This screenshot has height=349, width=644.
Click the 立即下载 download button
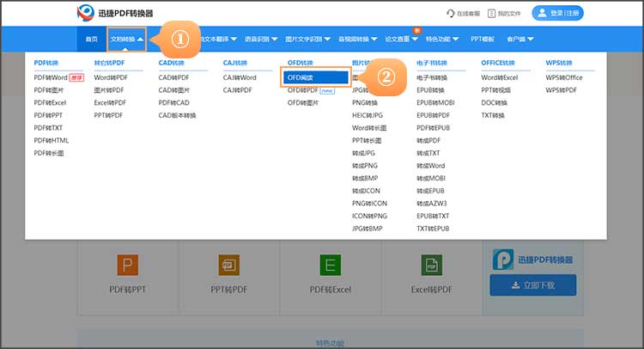tap(532, 285)
